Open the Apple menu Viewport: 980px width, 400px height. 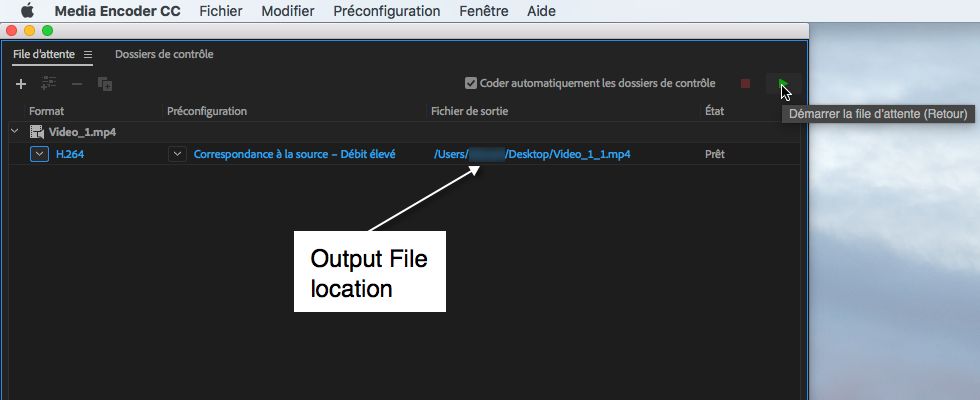[x=28, y=11]
